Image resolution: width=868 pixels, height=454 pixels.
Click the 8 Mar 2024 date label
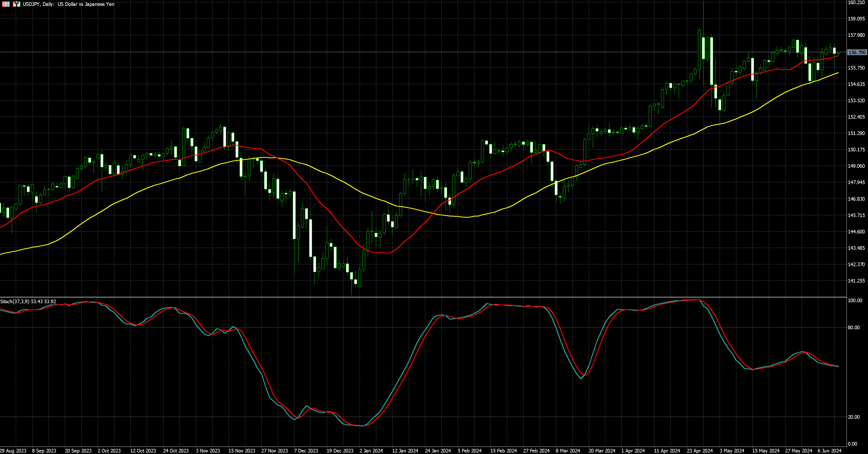tap(568, 451)
